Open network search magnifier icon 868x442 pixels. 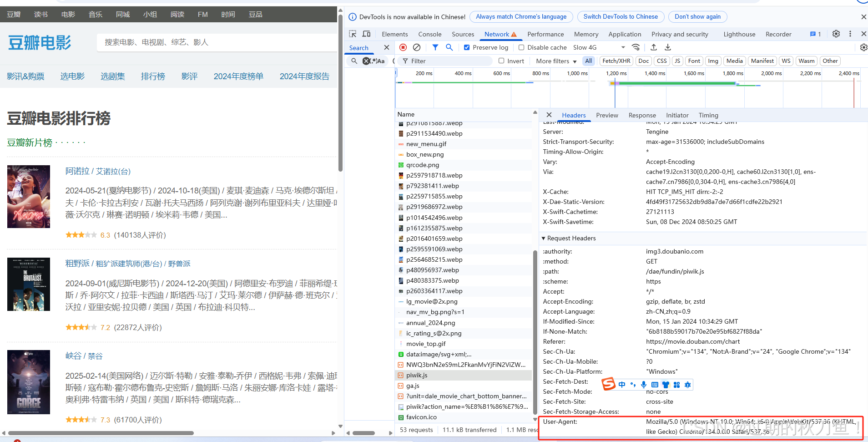pyautogui.click(x=449, y=47)
